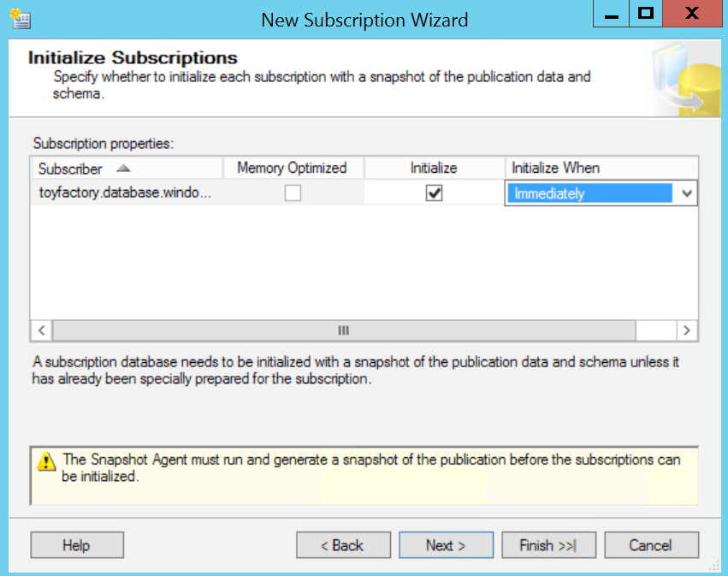728x576 pixels.
Task: Click the Finish button
Action: [548, 545]
